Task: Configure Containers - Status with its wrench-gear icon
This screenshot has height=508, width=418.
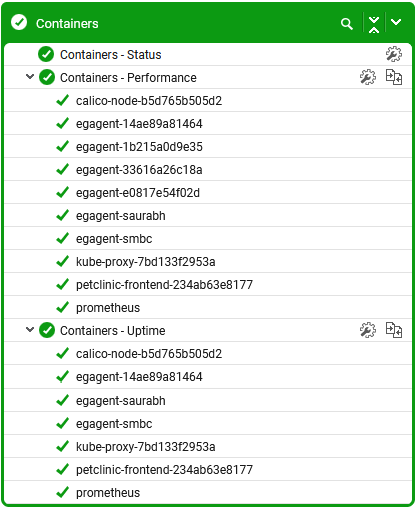Action: click(x=394, y=54)
